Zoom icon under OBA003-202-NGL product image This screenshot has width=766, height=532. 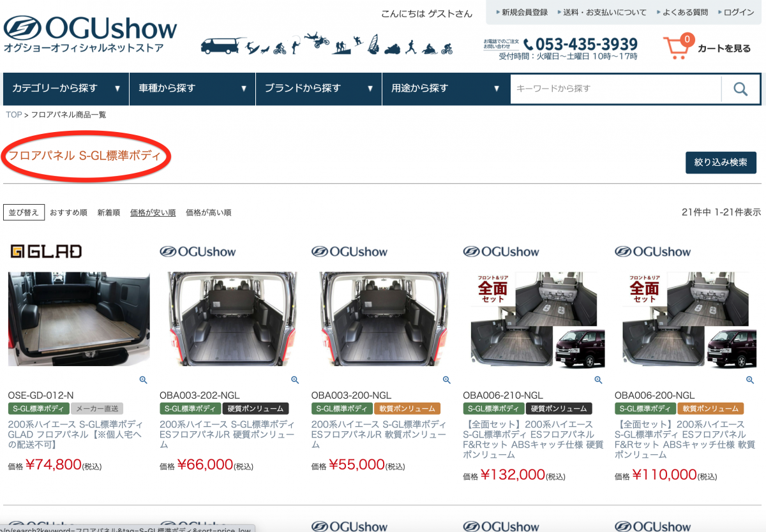pos(295,380)
